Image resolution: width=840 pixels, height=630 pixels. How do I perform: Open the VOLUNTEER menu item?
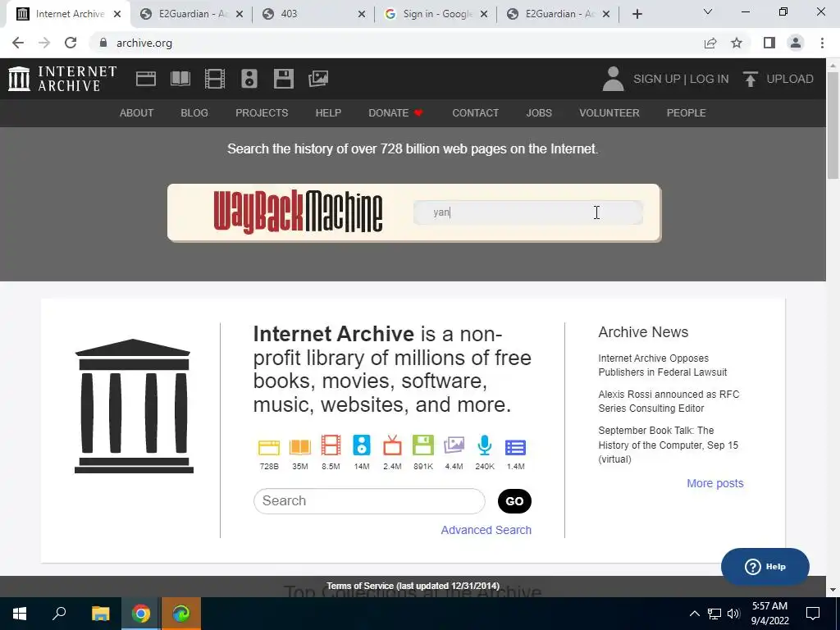pos(609,113)
